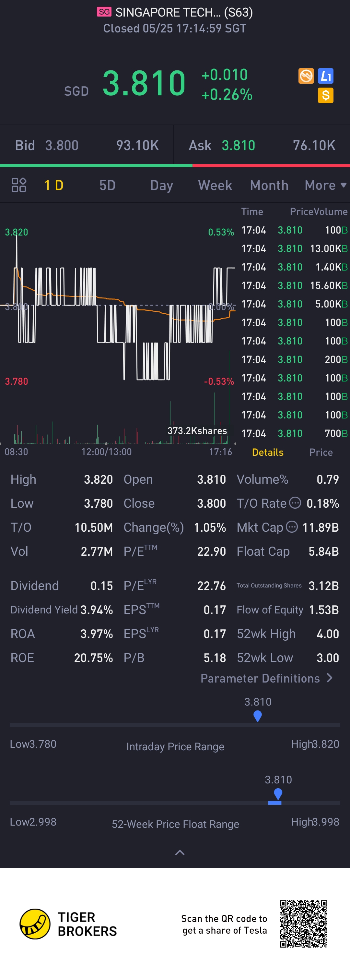Tap the P/B 5.18 value

(215, 658)
